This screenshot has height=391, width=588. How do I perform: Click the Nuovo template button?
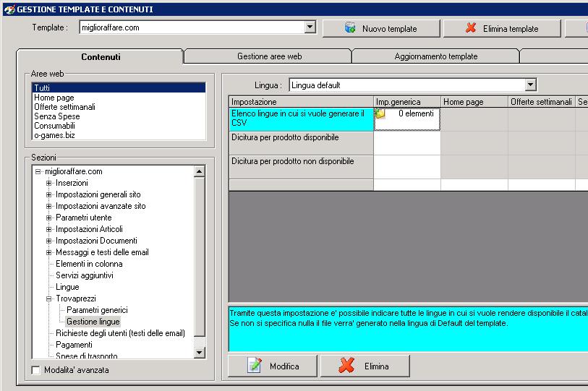point(381,28)
